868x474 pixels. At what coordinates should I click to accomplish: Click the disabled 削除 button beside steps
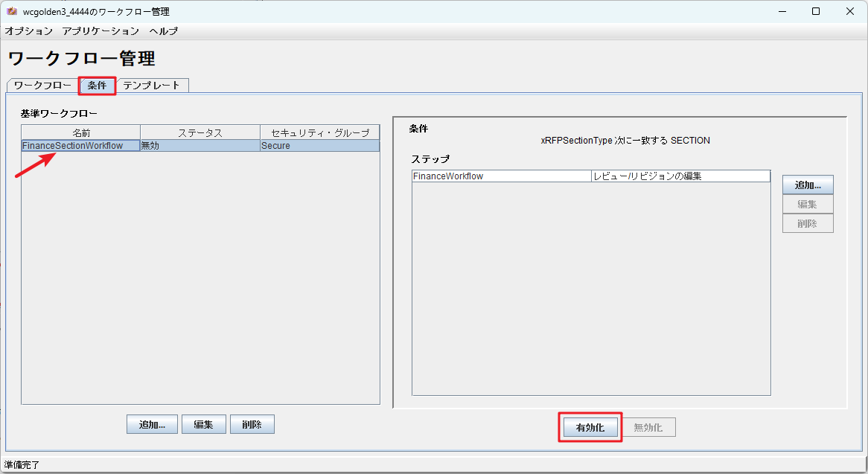808,222
